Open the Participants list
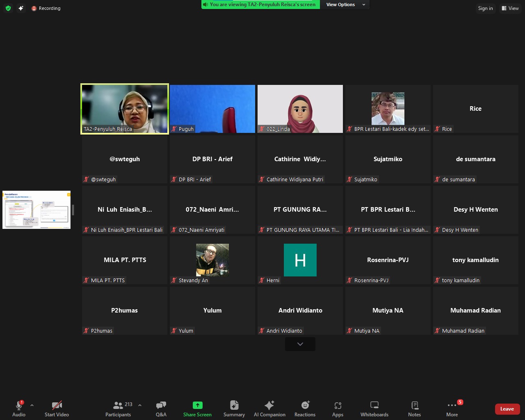The height and width of the screenshot is (420, 525). (x=118, y=409)
